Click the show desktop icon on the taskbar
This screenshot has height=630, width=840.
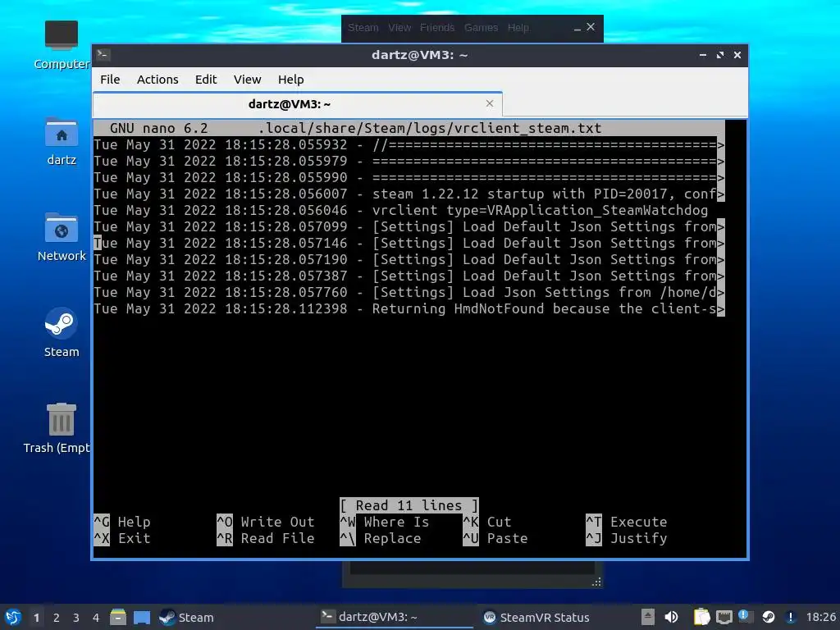point(142,617)
